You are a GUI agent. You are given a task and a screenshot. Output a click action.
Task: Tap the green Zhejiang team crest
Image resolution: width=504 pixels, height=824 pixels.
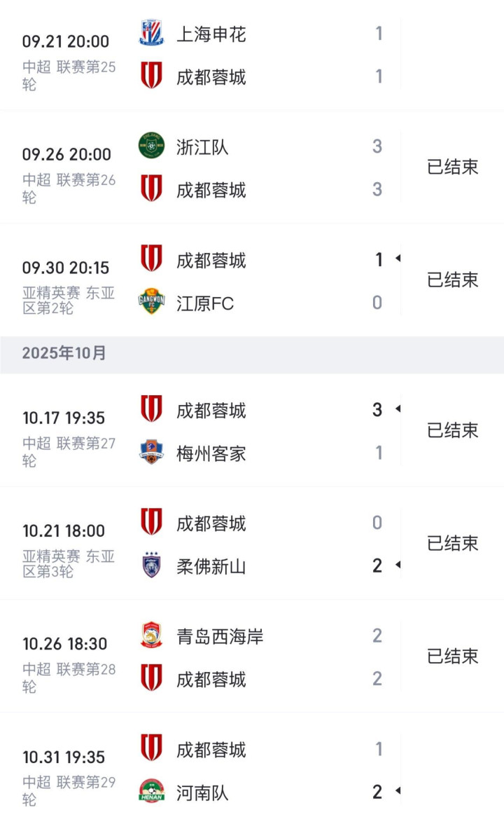click(151, 146)
